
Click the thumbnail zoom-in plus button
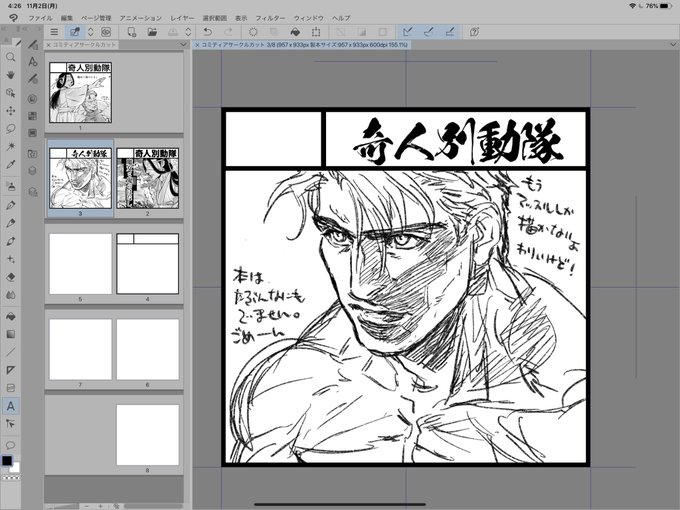[x=100, y=506]
